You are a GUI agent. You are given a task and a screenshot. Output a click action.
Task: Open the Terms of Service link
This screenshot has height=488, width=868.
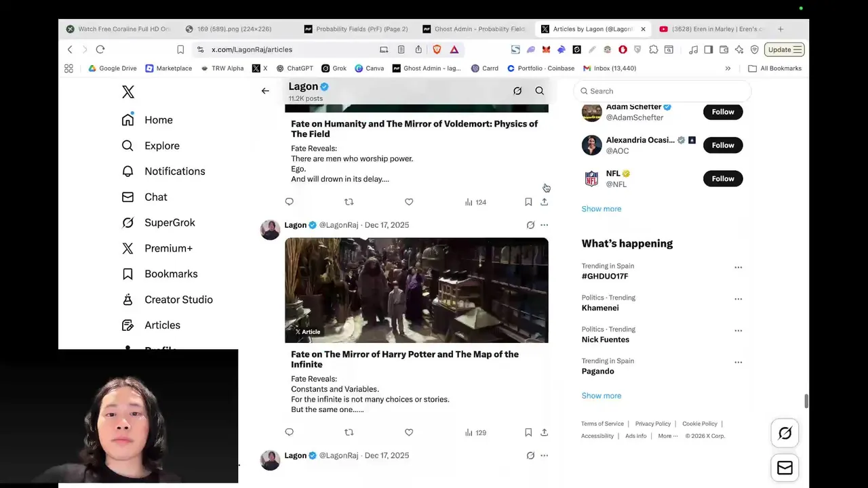[602, 424]
